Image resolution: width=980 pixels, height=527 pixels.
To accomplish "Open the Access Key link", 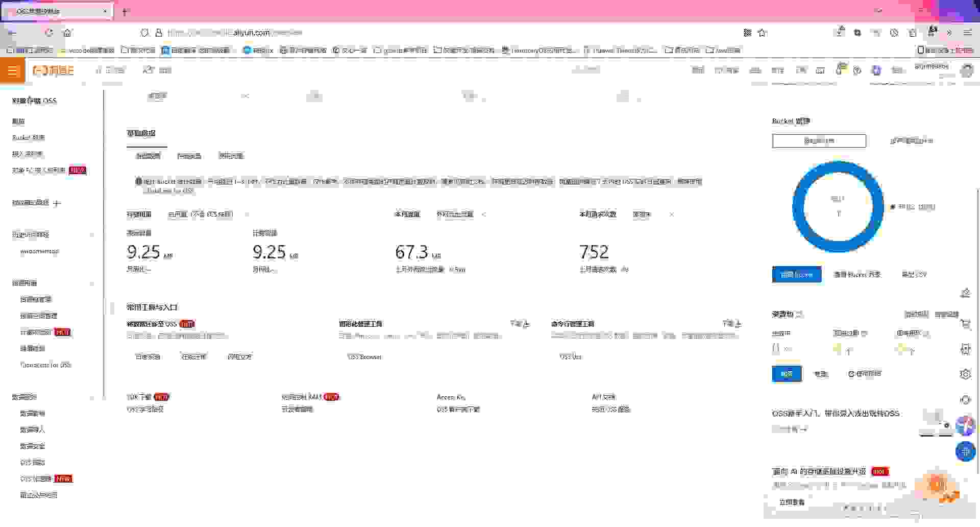I will (451, 397).
